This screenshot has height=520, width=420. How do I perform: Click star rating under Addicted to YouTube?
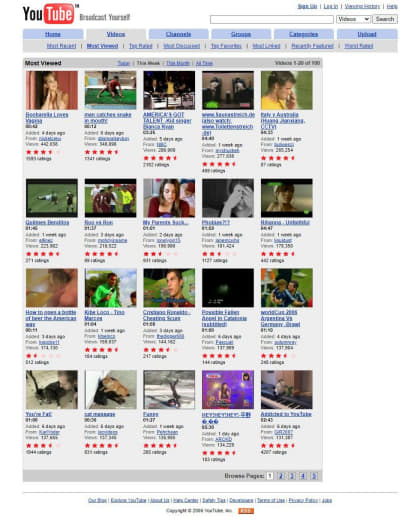[x=278, y=446]
